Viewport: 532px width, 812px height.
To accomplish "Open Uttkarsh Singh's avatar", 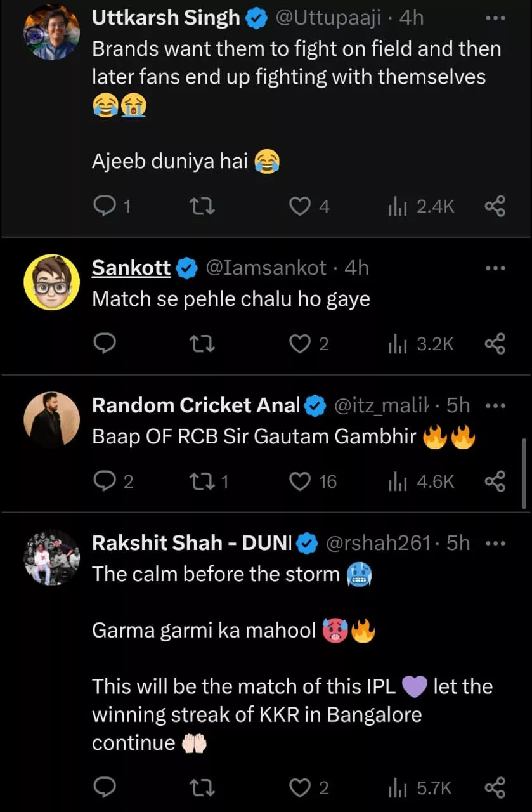I will (x=51, y=32).
